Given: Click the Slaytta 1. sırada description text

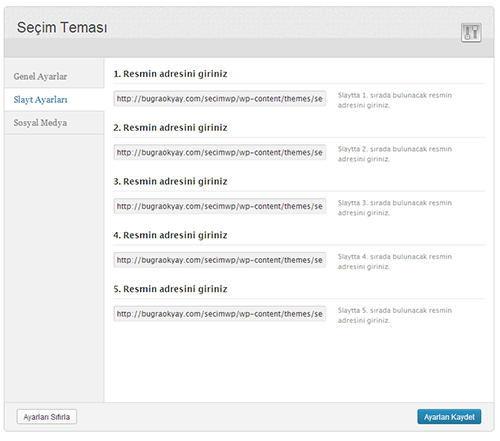Looking at the screenshot, I should pos(395,100).
